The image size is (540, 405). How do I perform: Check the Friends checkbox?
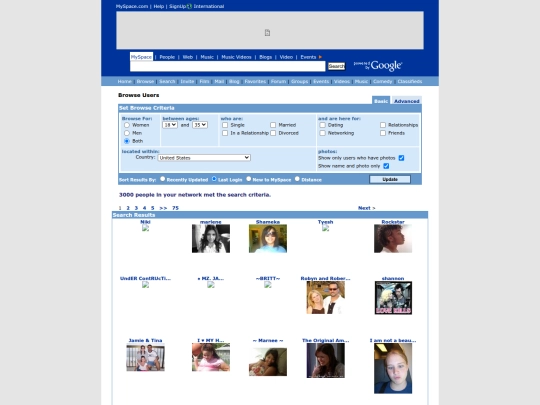pos(383,133)
